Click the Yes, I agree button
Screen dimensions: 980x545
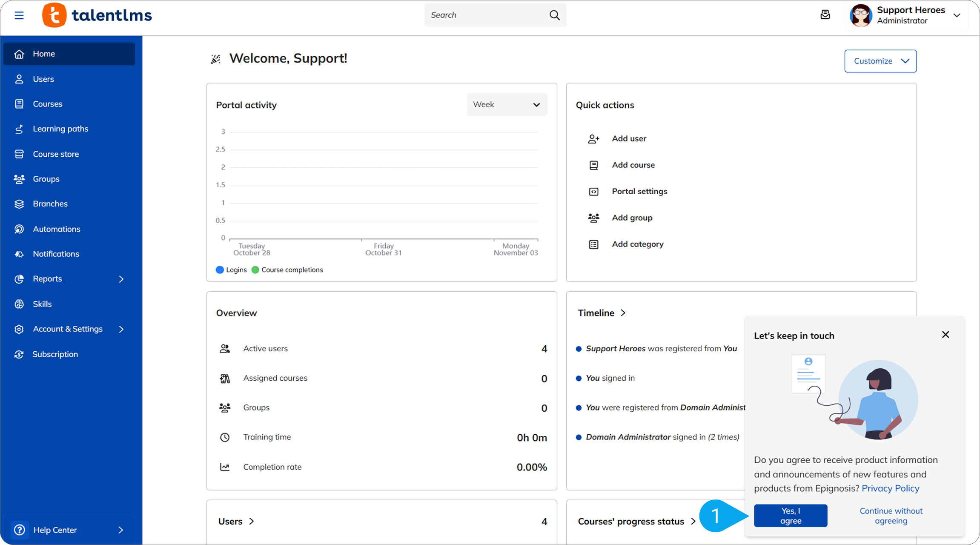(791, 516)
